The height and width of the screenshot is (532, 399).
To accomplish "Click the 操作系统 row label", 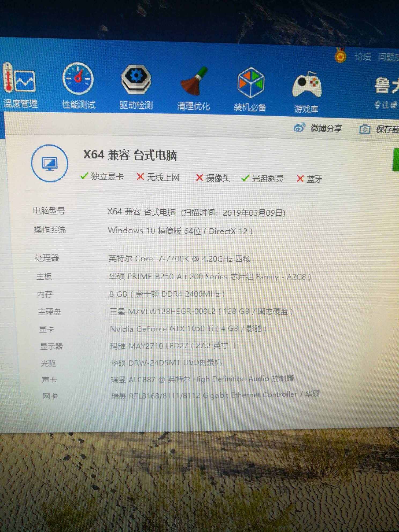I will (x=50, y=230).
